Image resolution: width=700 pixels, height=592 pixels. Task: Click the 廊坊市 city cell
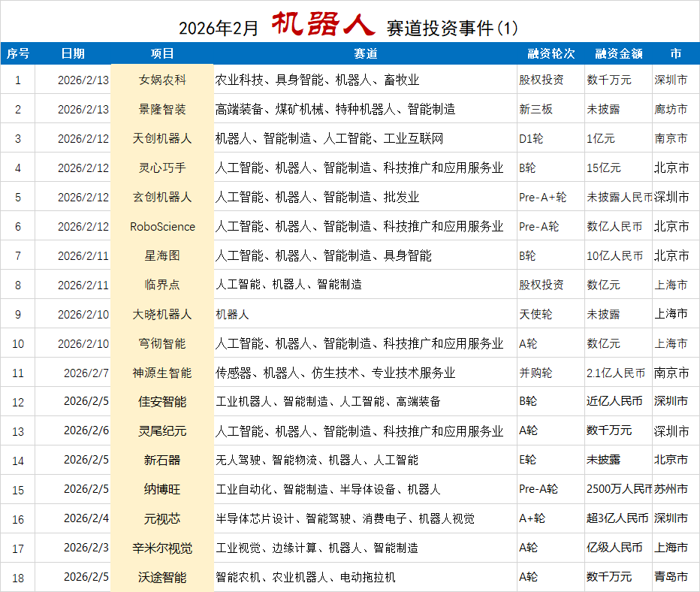676,110
